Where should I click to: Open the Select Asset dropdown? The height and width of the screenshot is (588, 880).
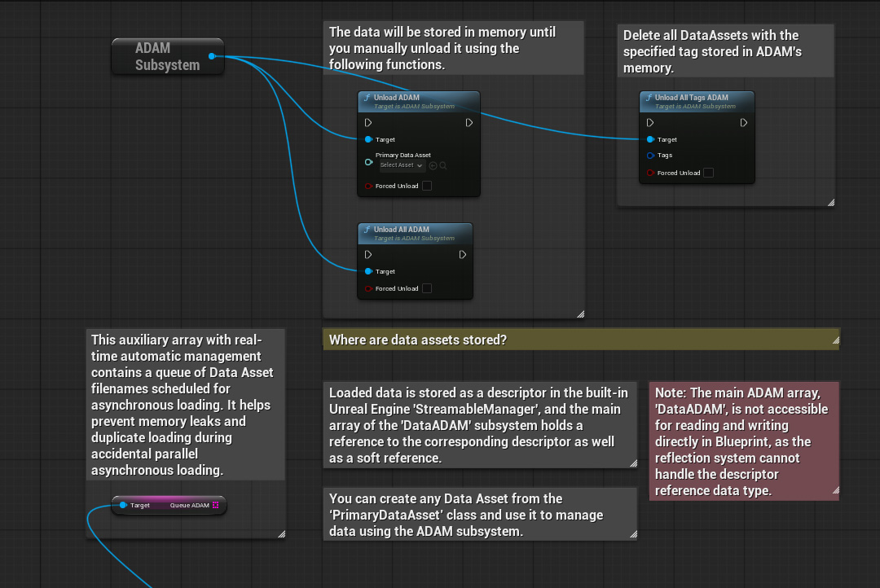click(402, 165)
